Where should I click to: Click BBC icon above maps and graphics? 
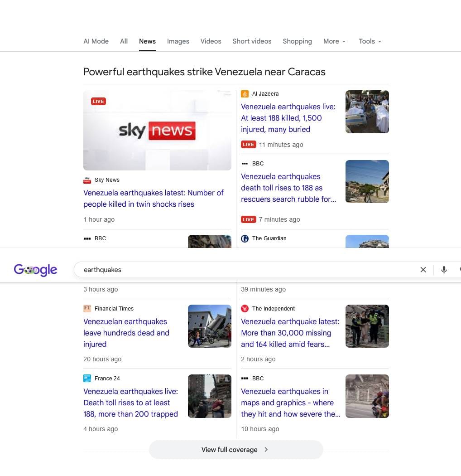(x=245, y=378)
